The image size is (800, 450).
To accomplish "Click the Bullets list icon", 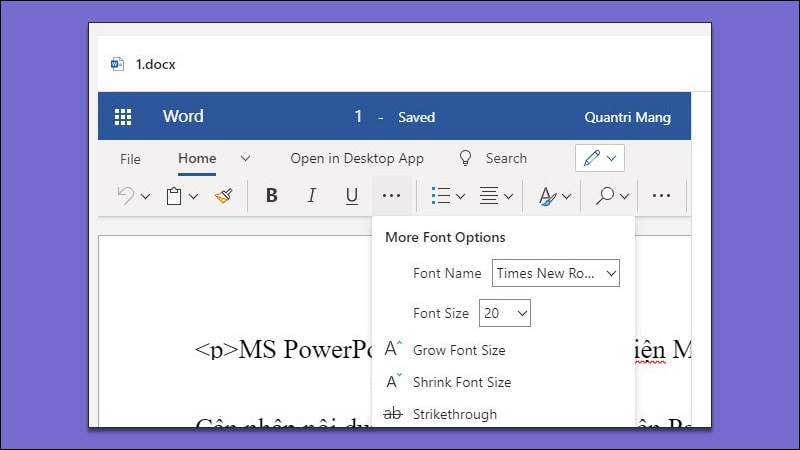I will point(441,195).
